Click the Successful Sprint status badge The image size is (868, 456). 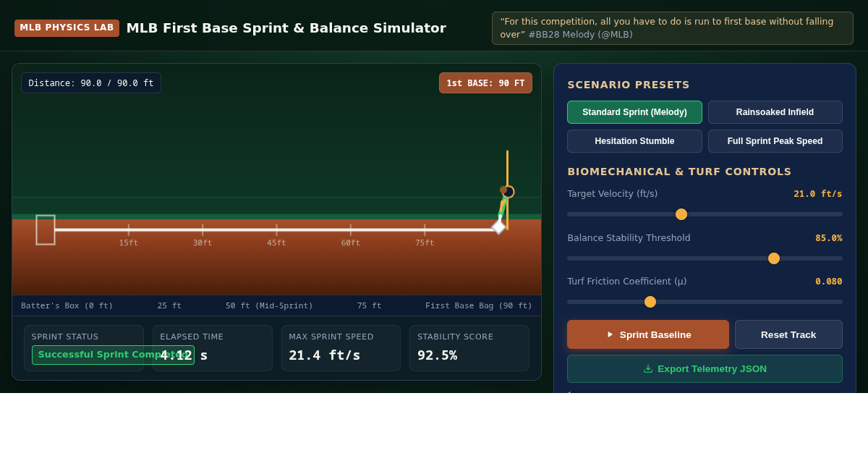pos(113,355)
